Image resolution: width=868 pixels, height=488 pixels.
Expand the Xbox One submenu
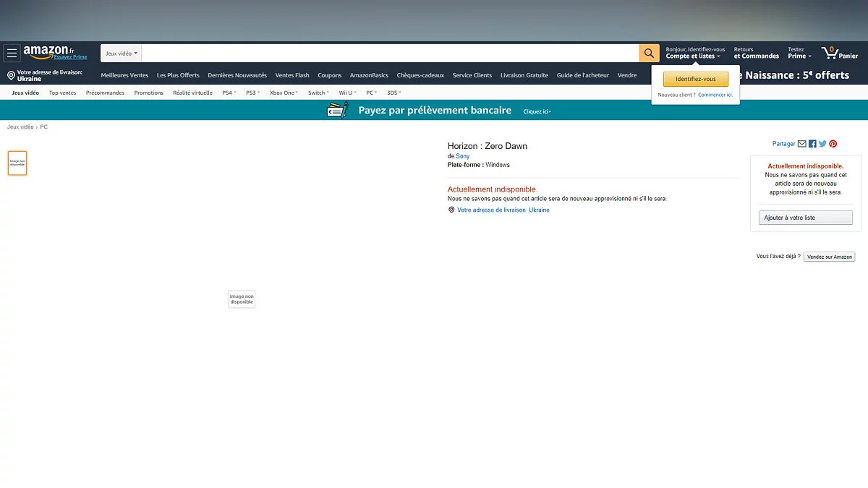[284, 93]
